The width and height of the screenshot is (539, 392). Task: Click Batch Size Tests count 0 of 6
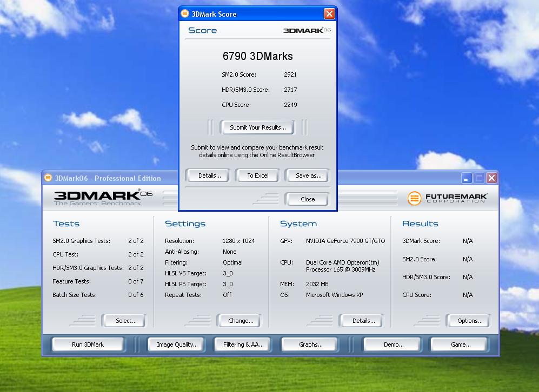(x=136, y=294)
